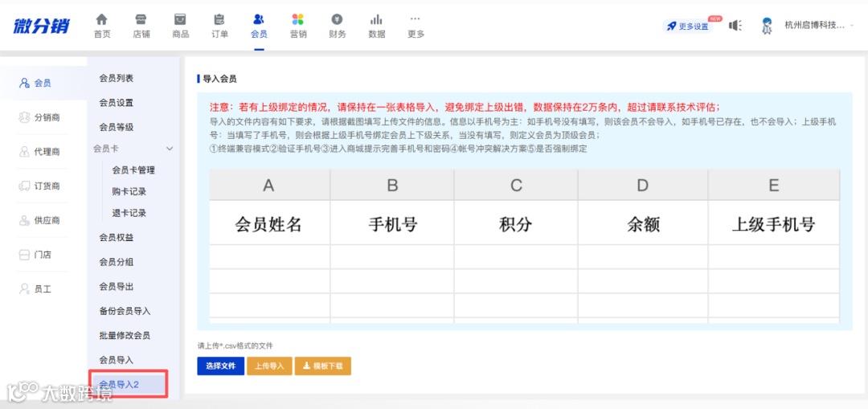868x409 pixels.
Task: Open 会员分组 menu item
Action: (117, 262)
